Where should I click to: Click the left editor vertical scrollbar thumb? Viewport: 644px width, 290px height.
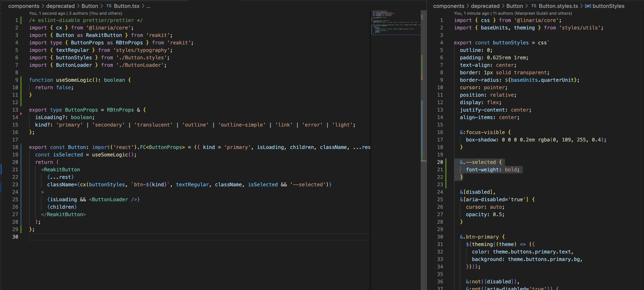423,85
